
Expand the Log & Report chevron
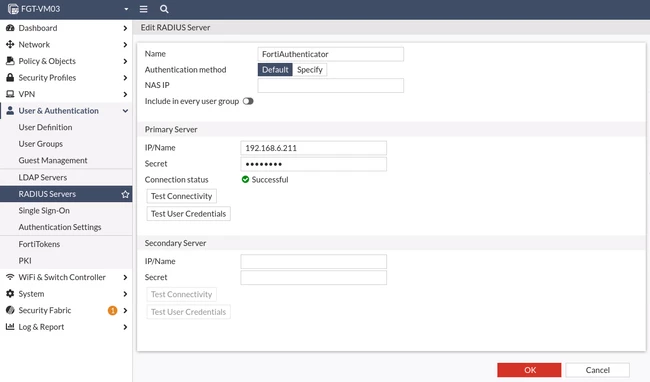coord(125,327)
